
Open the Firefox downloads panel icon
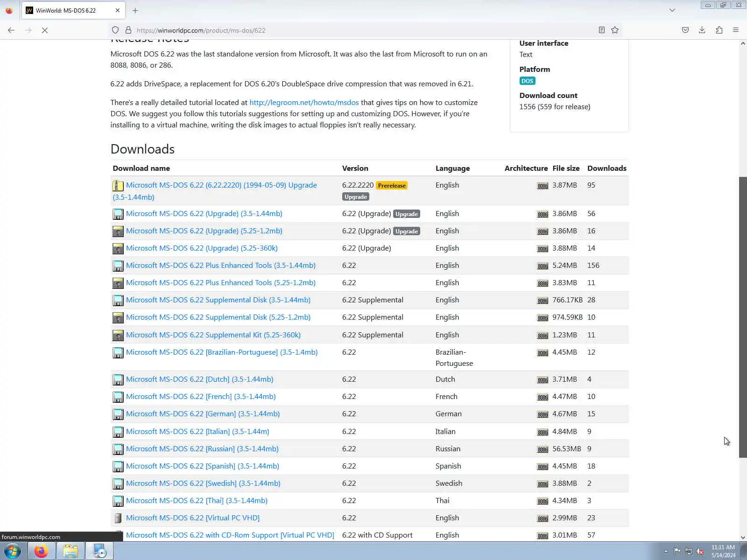click(x=702, y=30)
